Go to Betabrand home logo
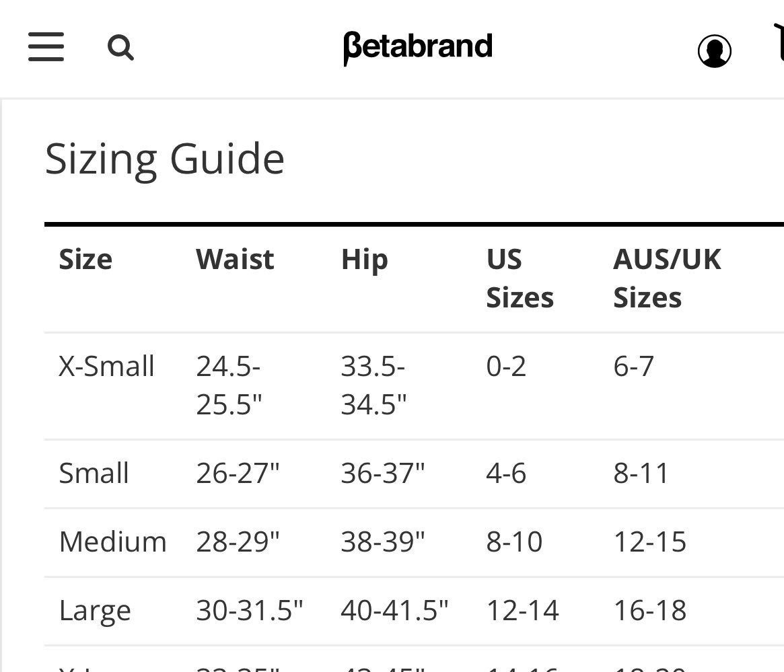Image resolution: width=784 pixels, height=672 pixels. click(418, 48)
